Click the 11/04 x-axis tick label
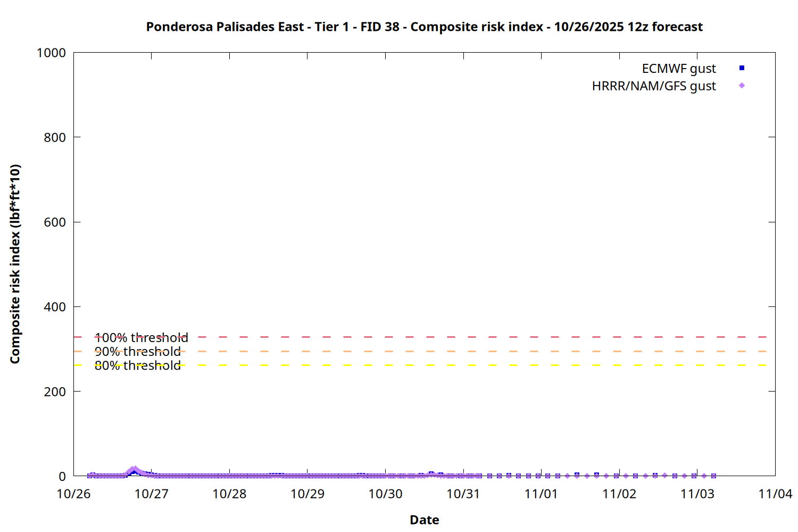The image size is (798, 532). pyautogui.click(x=775, y=494)
